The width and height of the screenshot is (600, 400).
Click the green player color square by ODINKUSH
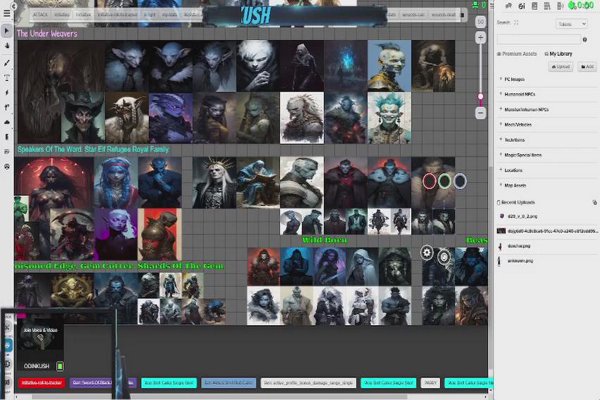60,366
